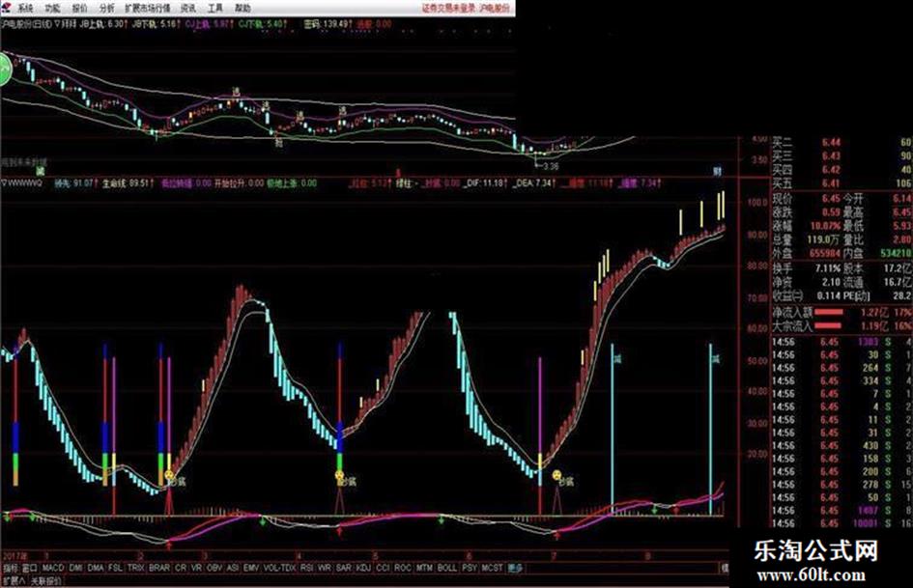
Task: Open the 资讯 menu
Action: pyautogui.click(x=188, y=8)
